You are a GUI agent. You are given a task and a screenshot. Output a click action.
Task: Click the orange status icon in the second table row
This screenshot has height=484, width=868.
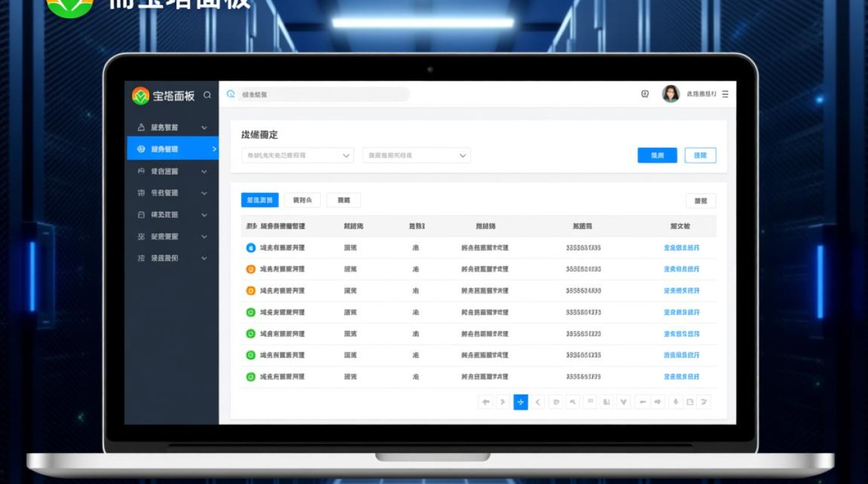click(251, 269)
